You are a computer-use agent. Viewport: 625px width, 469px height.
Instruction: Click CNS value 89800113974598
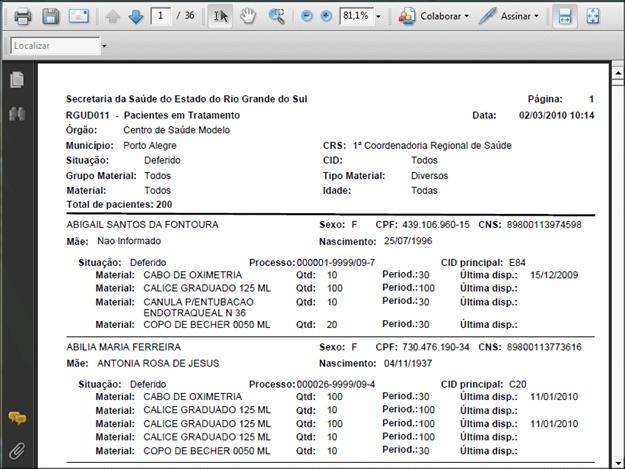pyautogui.click(x=544, y=224)
